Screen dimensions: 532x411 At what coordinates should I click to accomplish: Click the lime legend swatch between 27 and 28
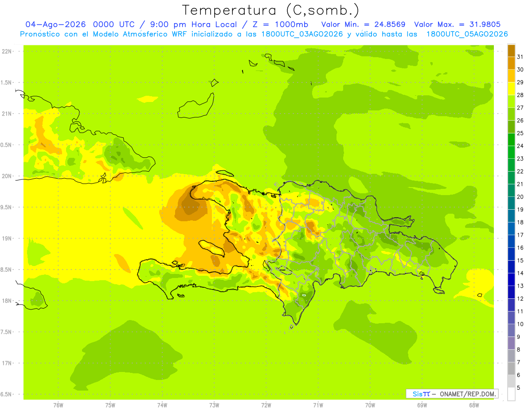[x=511, y=101]
